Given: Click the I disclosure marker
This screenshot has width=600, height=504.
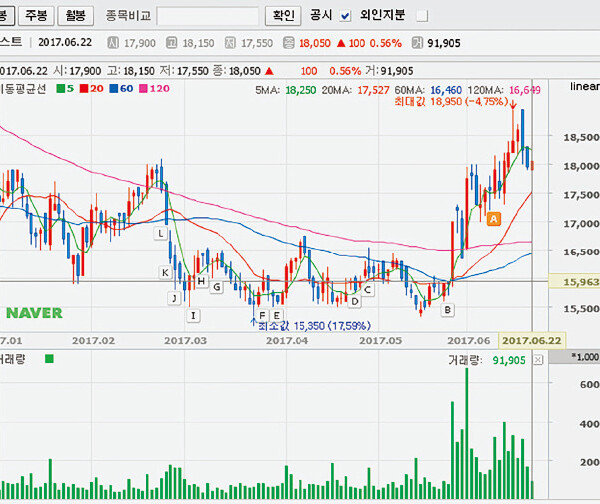Looking at the screenshot, I should point(193,316).
